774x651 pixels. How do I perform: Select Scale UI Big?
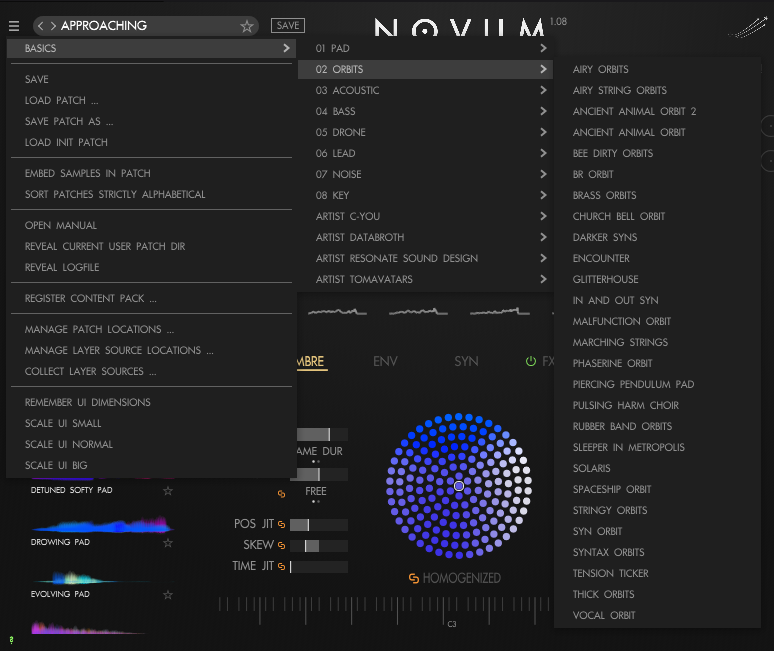coord(151,465)
